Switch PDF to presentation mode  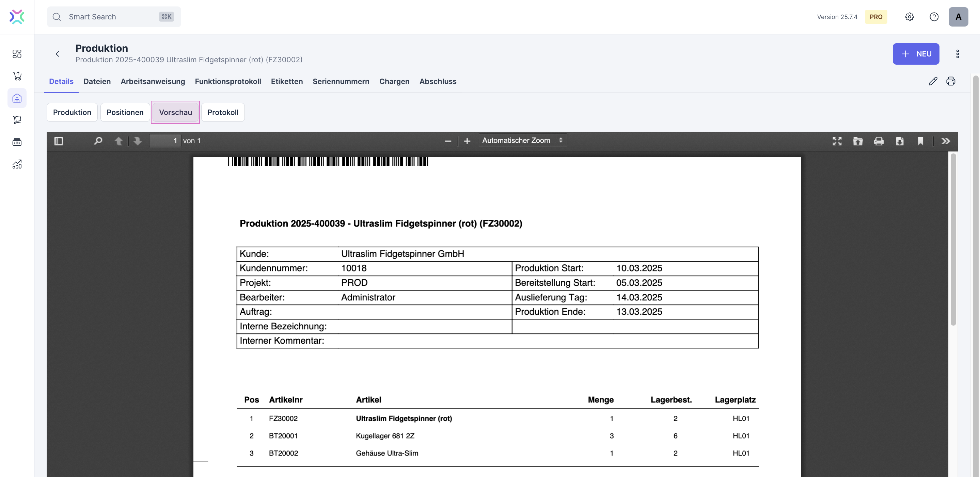tap(837, 141)
